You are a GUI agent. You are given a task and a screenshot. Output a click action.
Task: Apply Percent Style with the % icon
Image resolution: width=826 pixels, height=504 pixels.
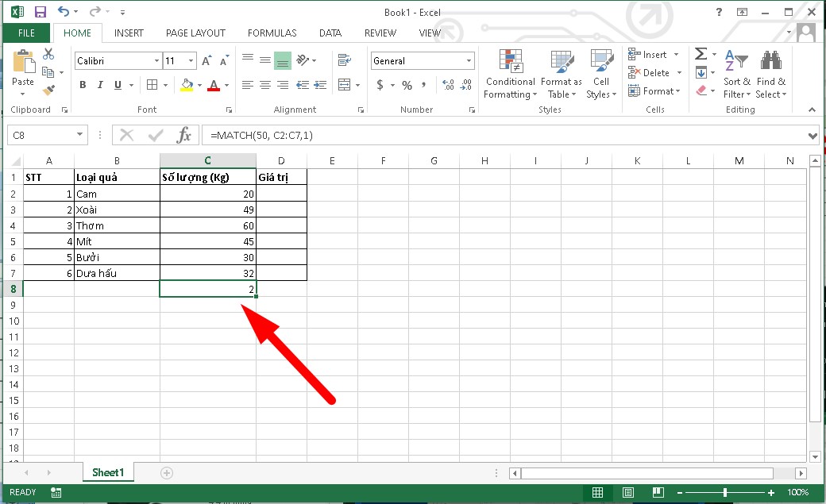click(x=407, y=85)
